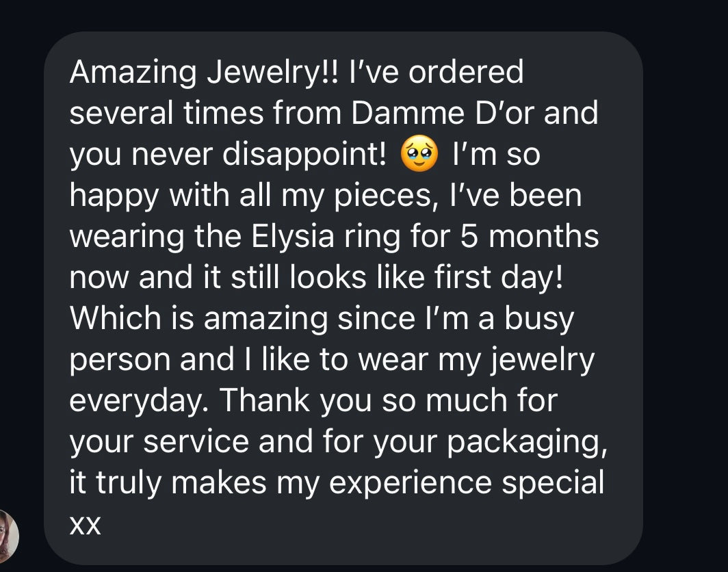Click the phrase "busy person" start word "busy"
This screenshot has width=728, height=572.
539,320
